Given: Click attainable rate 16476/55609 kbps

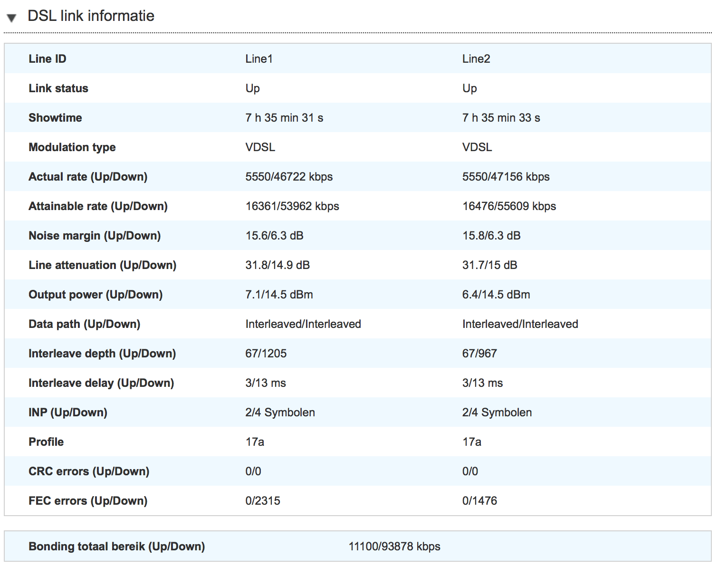Looking at the screenshot, I should tap(509, 206).
